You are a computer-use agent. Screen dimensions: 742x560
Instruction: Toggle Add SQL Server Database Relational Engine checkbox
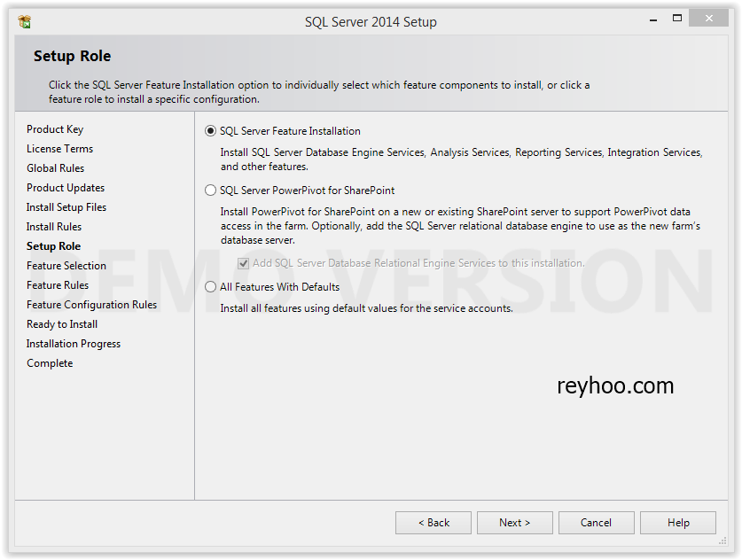(x=243, y=263)
